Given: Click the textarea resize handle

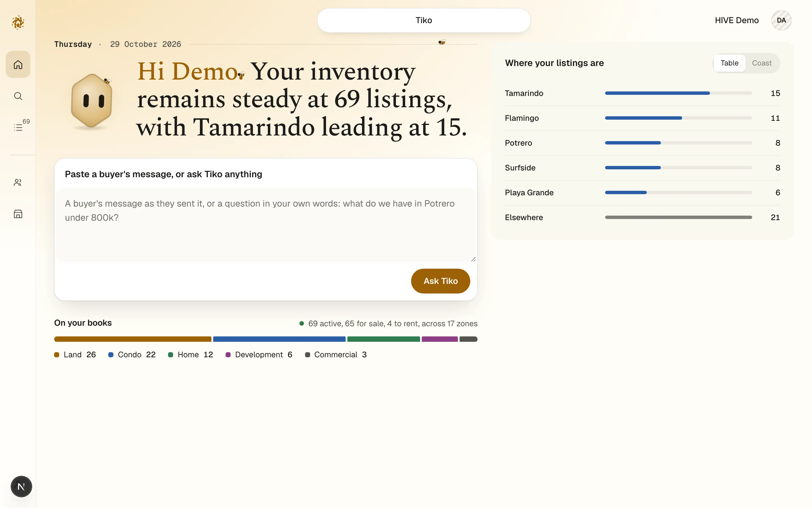Looking at the screenshot, I should click(x=473, y=259).
